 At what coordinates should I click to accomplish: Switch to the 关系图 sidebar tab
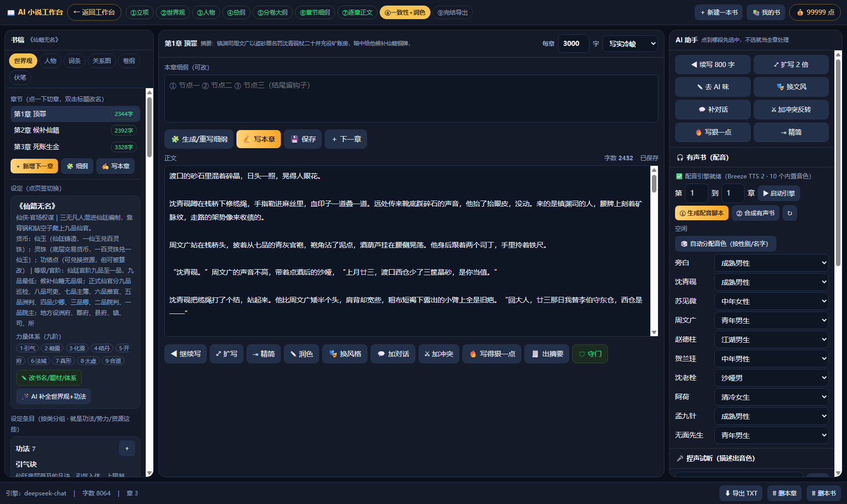pos(101,61)
